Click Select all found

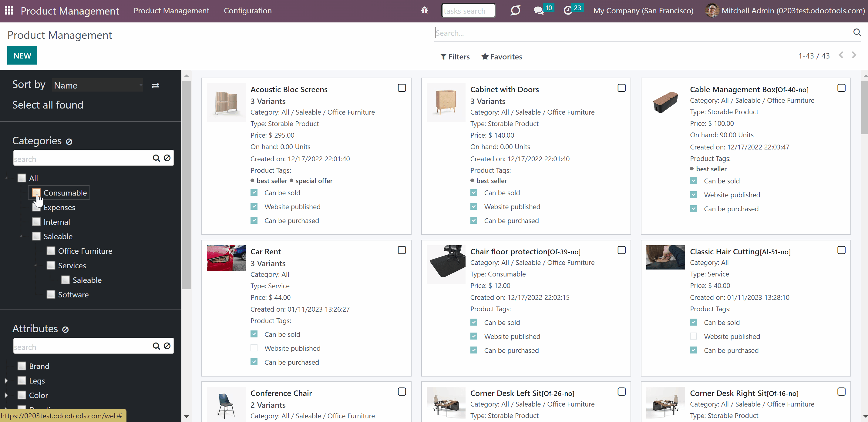click(x=48, y=105)
